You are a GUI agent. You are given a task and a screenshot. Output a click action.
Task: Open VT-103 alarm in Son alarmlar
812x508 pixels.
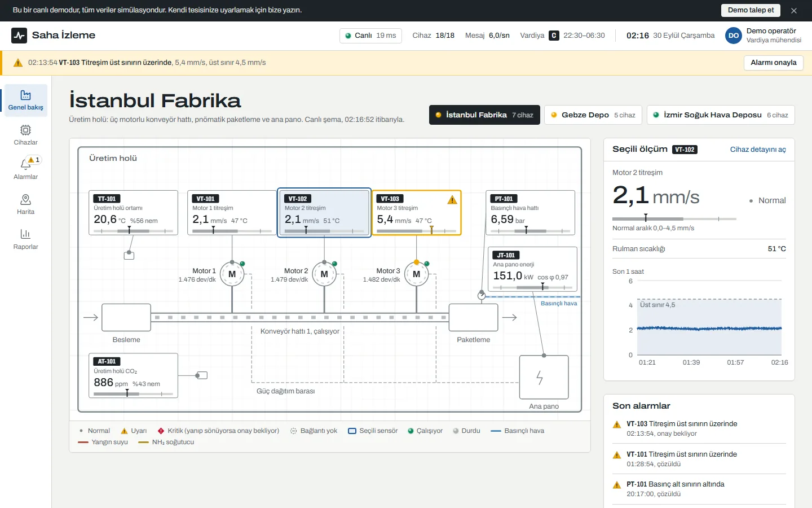(x=699, y=428)
